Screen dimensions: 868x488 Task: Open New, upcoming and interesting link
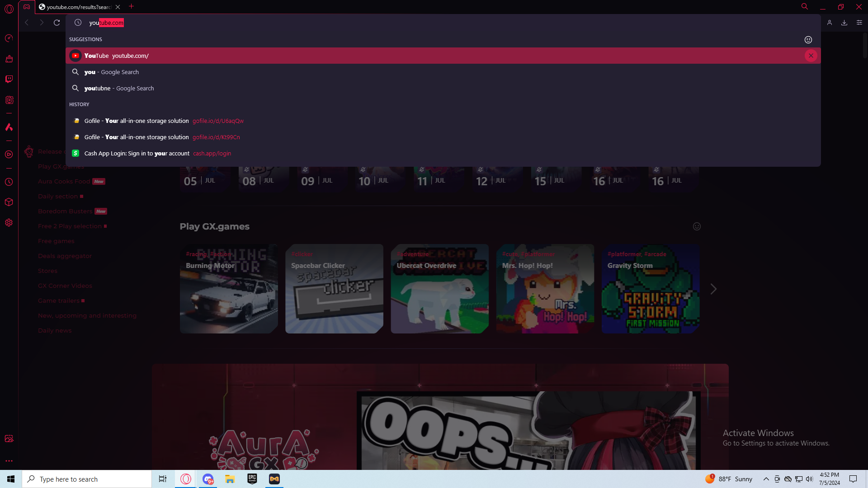click(87, 315)
